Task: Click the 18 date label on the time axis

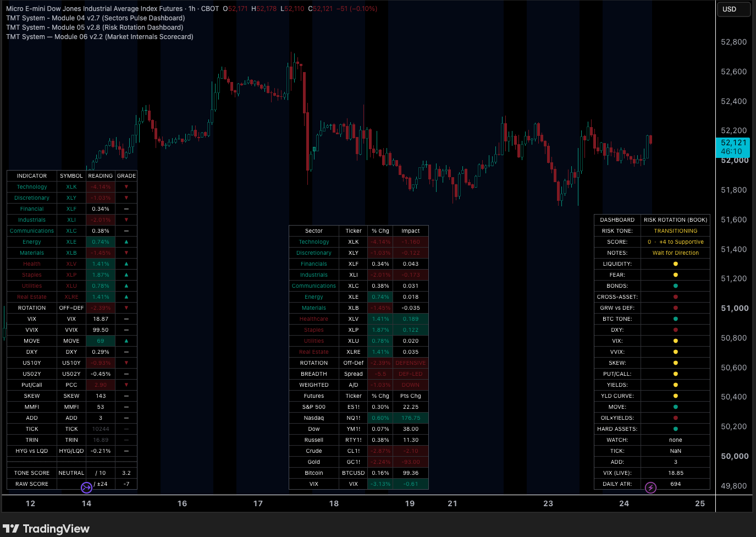Action: point(334,503)
